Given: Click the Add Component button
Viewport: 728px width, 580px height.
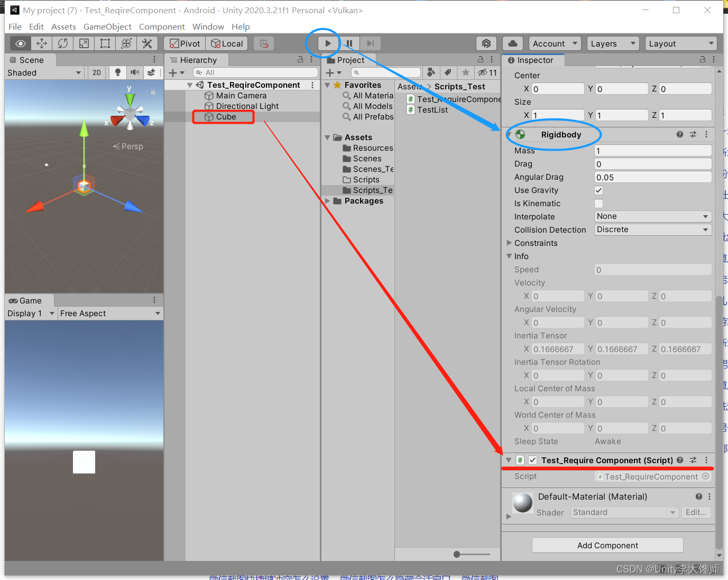Looking at the screenshot, I should (x=607, y=545).
